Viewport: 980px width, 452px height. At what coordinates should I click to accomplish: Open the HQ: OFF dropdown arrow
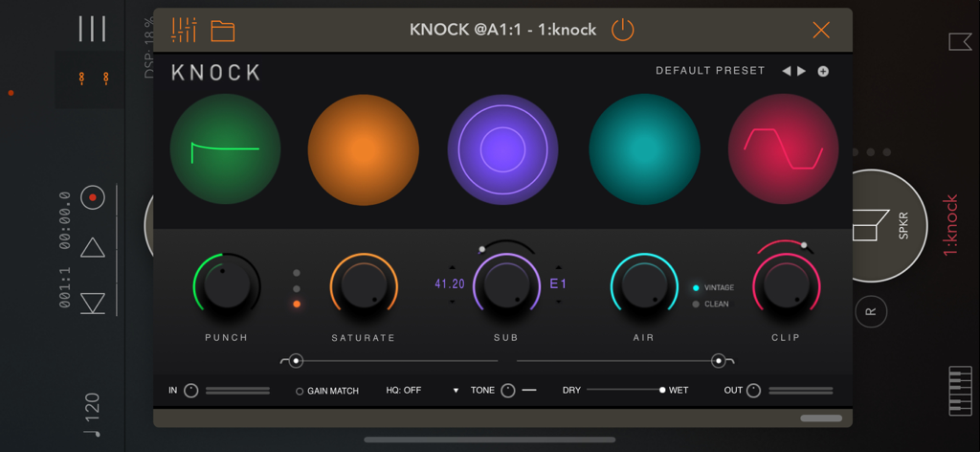point(456,391)
